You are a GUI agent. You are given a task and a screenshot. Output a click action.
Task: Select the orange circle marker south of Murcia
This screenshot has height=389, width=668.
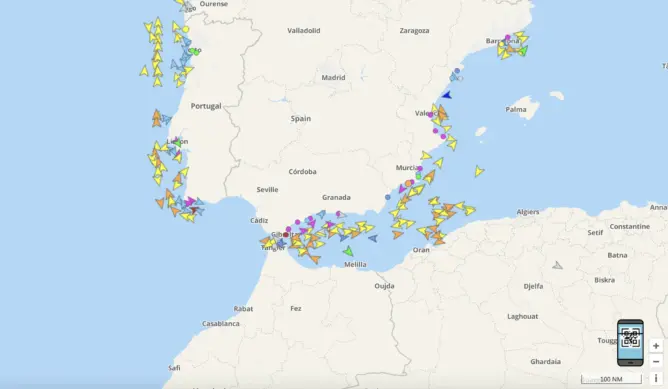408,184
